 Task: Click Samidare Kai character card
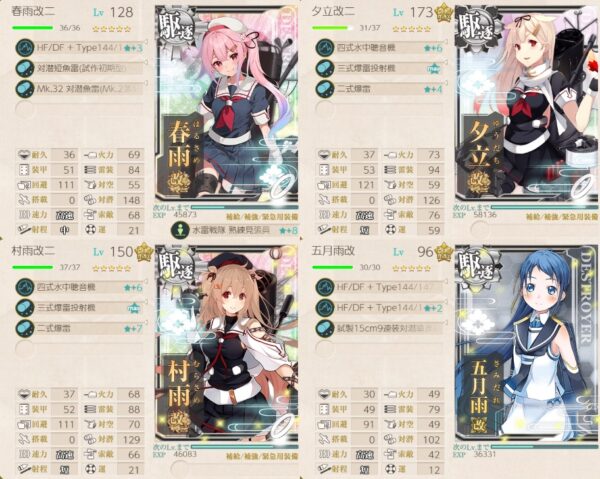point(527,344)
